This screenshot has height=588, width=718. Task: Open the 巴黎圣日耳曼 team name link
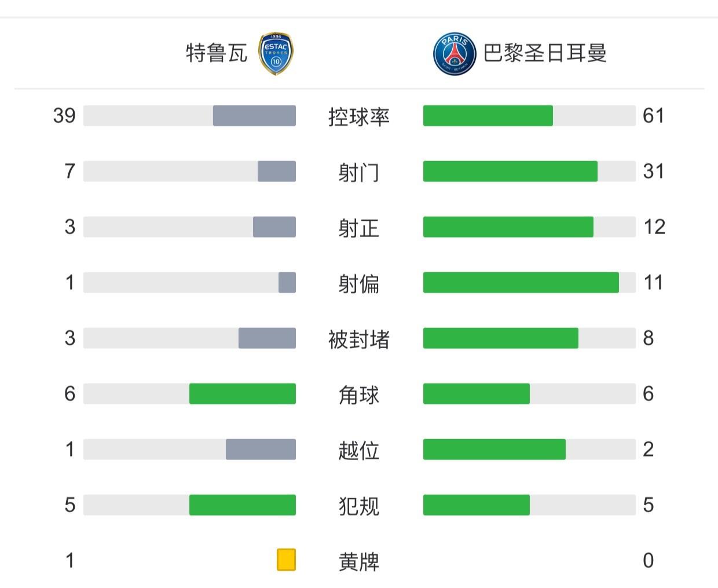544,53
